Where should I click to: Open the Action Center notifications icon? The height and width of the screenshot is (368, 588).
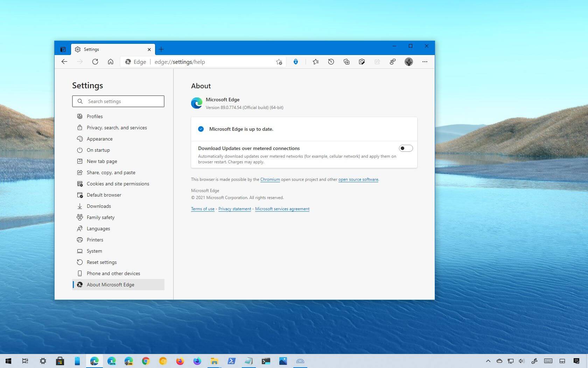click(x=576, y=361)
